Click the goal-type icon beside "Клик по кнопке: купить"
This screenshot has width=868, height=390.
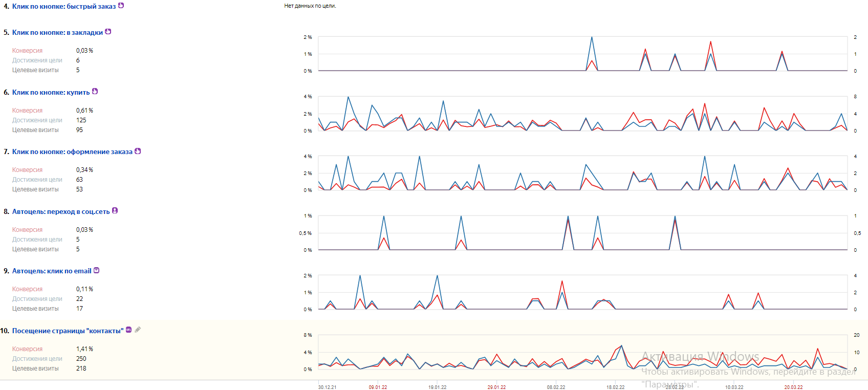(x=95, y=92)
